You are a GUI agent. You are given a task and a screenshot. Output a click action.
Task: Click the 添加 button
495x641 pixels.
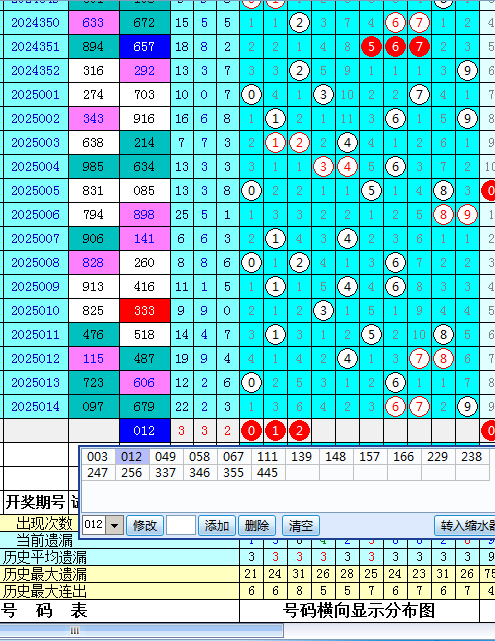coord(217,525)
